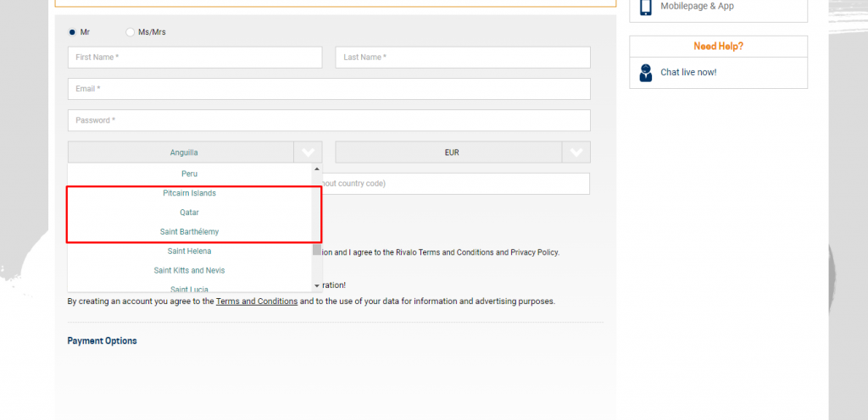
Task: Choose Saint Kitts and Nevis option
Action: click(189, 271)
